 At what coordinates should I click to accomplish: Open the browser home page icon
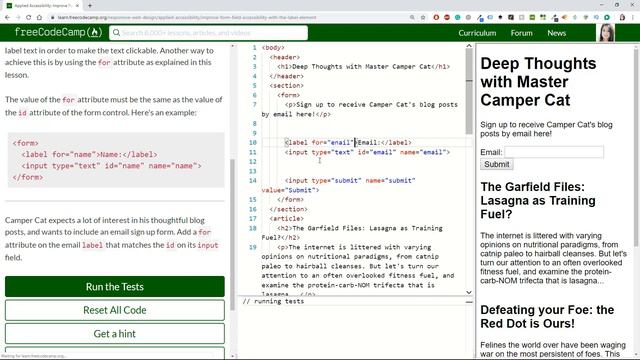(x=39, y=18)
